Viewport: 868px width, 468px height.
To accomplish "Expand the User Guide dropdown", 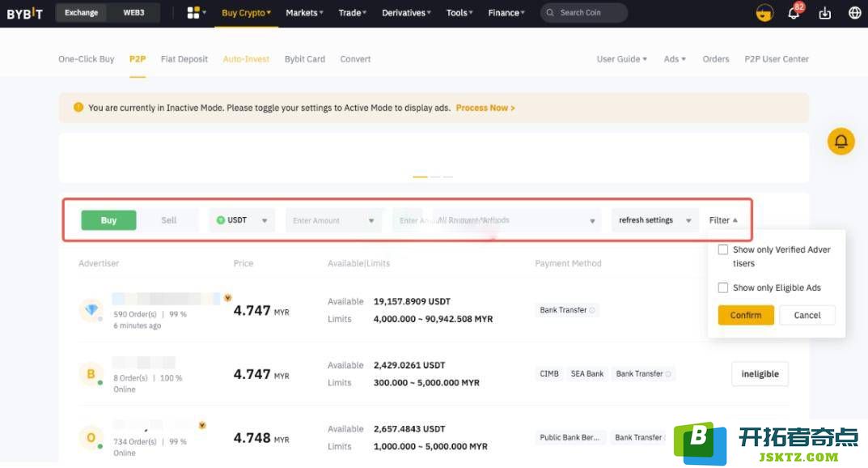I will click(621, 59).
